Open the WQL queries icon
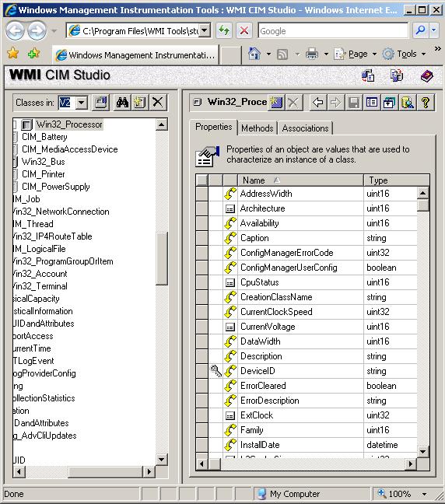This screenshot has height=504, width=445. point(408,103)
